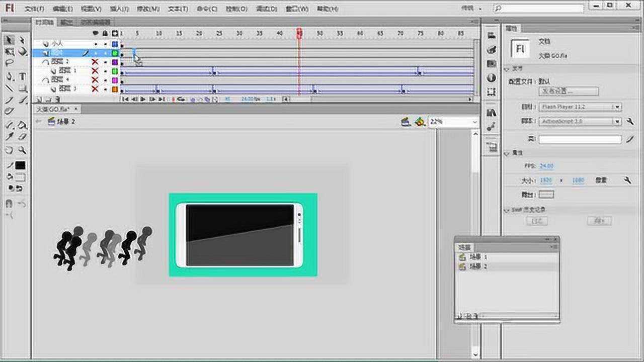Toggle show all layers as outlines

[115, 33]
